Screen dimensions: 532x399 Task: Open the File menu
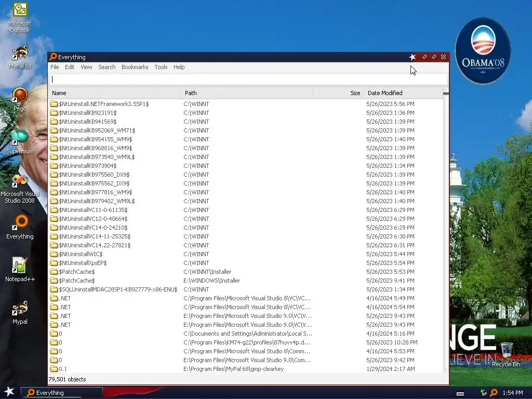point(55,67)
